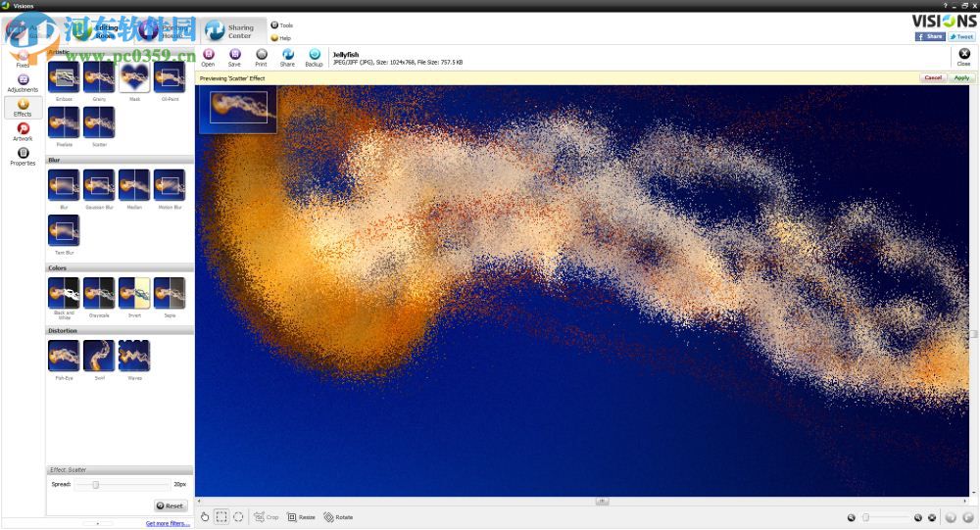This screenshot has height=530, width=980.
Task: Click the Share toolbar icon
Action: click(x=287, y=58)
